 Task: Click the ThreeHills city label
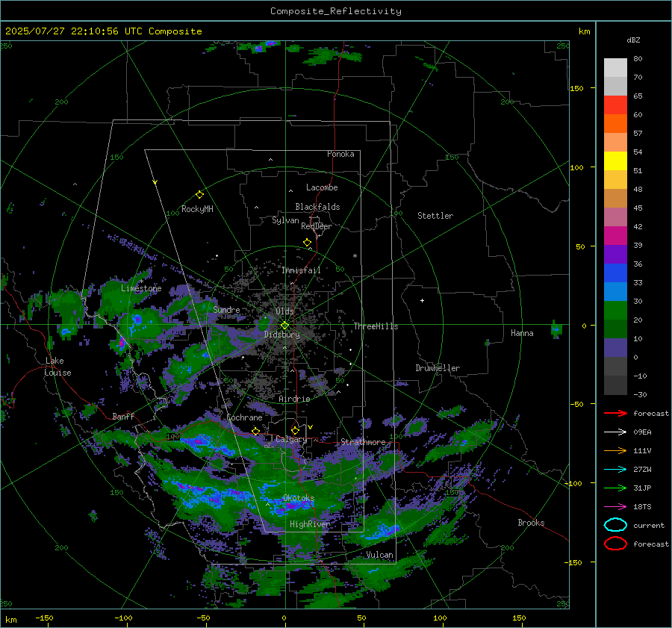click(x=376, y=326)
